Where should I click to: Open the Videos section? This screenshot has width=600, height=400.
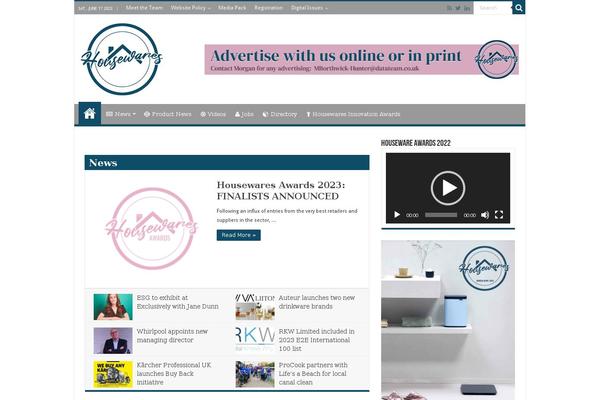coord(213,114)
